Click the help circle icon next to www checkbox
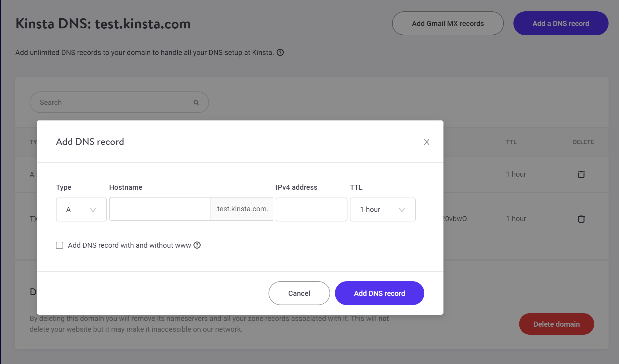 (x=197, y=245)
